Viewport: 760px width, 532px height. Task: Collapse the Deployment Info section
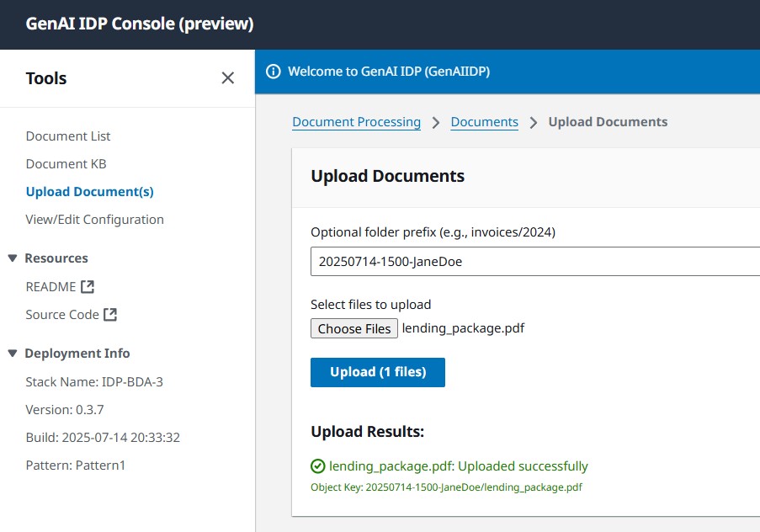(x=13, y=353)
